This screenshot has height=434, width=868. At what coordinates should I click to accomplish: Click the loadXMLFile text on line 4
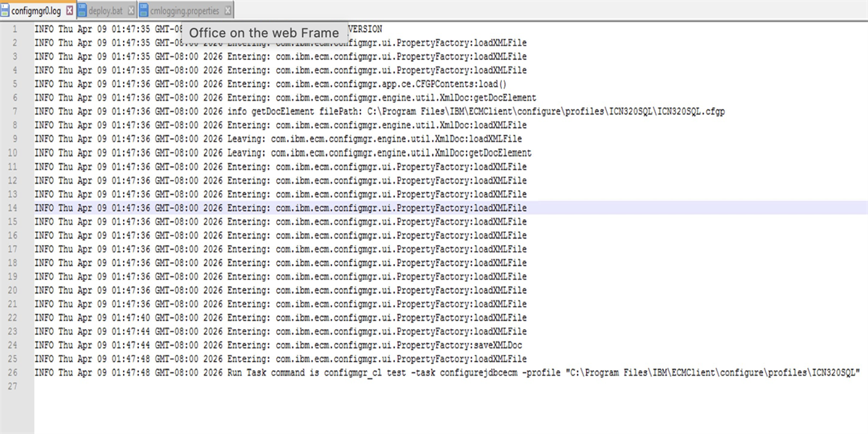coord(501,70)
